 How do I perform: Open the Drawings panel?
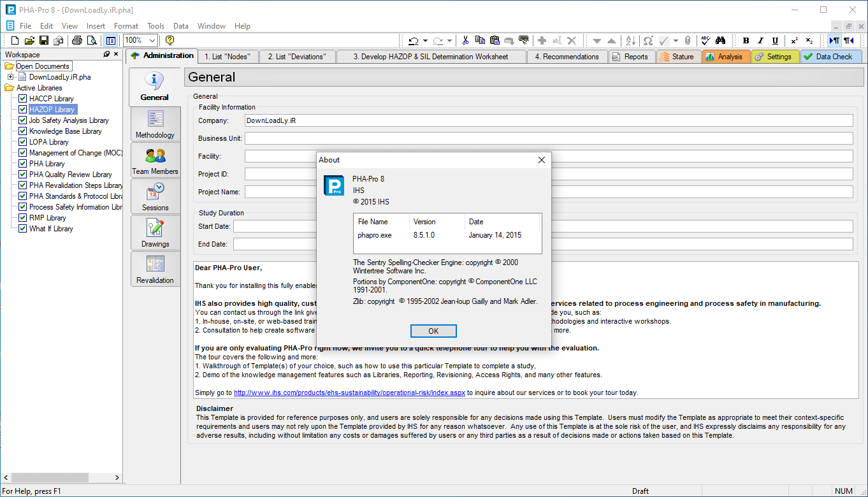(155, 232)
